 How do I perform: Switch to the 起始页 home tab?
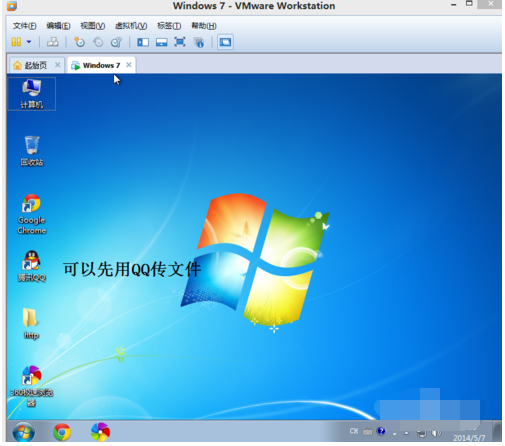36,65
